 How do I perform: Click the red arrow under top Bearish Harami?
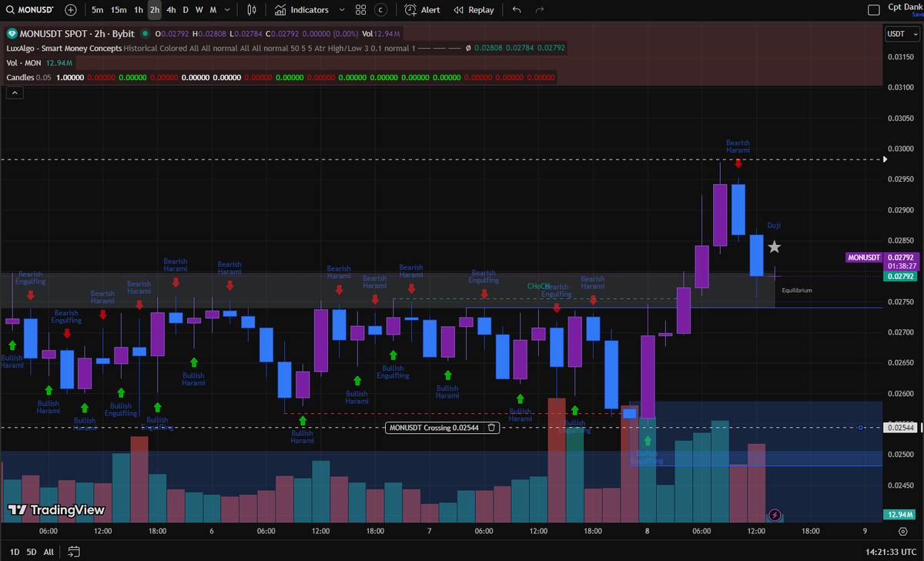tap(738, 163)
